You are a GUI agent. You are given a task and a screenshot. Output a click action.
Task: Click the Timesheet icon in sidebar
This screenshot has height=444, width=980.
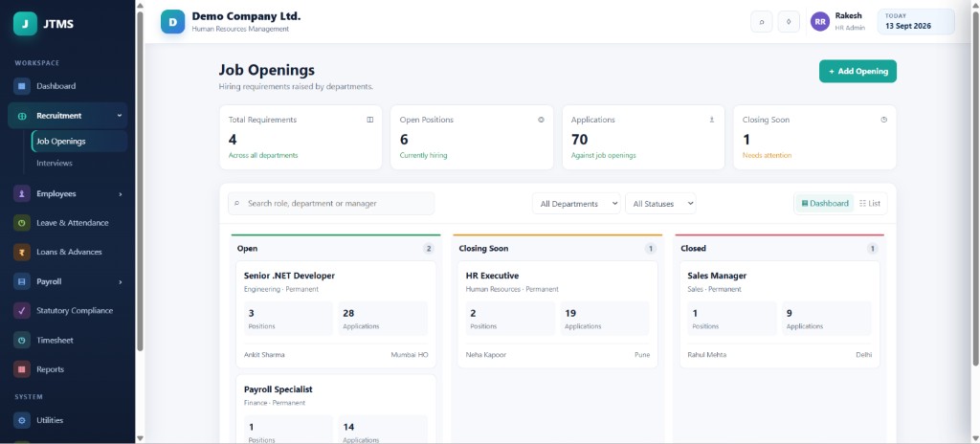[22, 341]
